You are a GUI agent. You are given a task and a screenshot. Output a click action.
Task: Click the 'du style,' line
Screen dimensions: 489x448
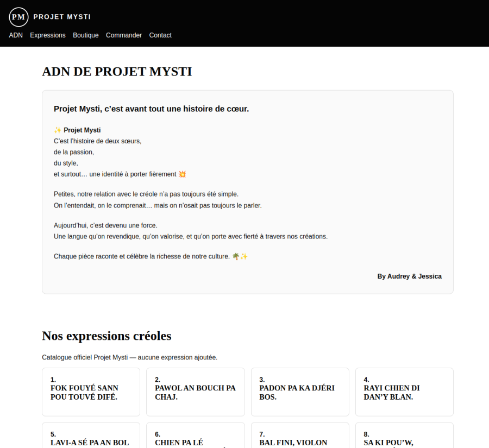[x=66, y=163]
